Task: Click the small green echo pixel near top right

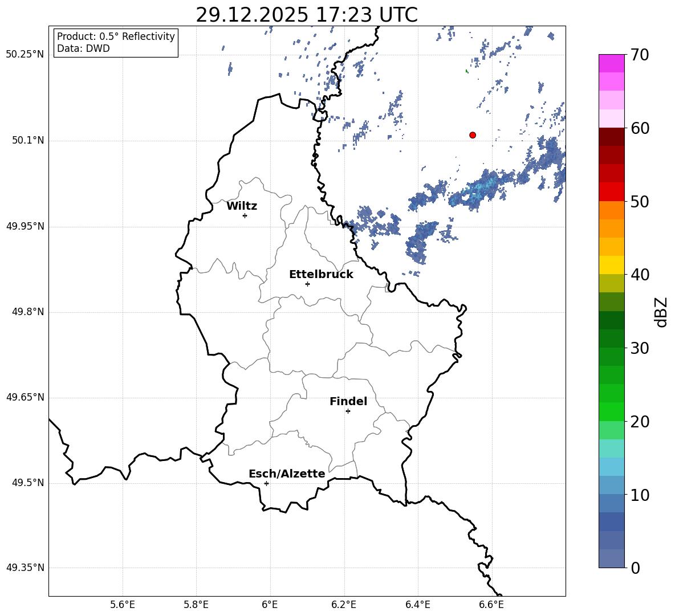Action: tap(467, 71)
